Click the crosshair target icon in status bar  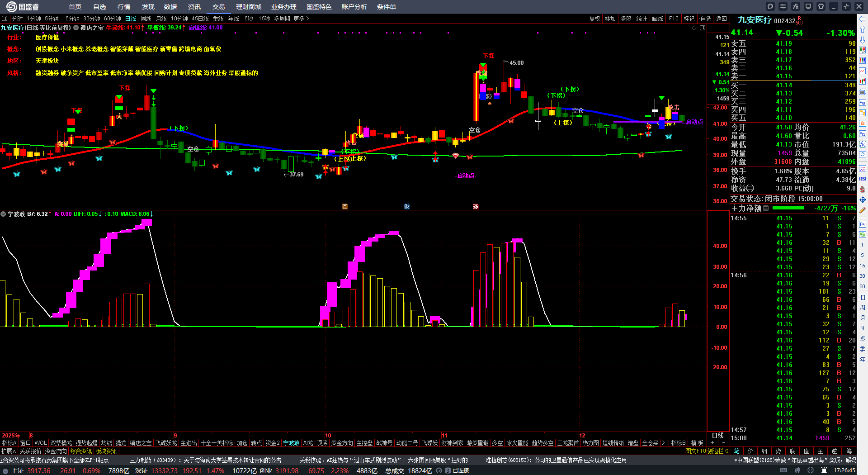tap(811, 470)
